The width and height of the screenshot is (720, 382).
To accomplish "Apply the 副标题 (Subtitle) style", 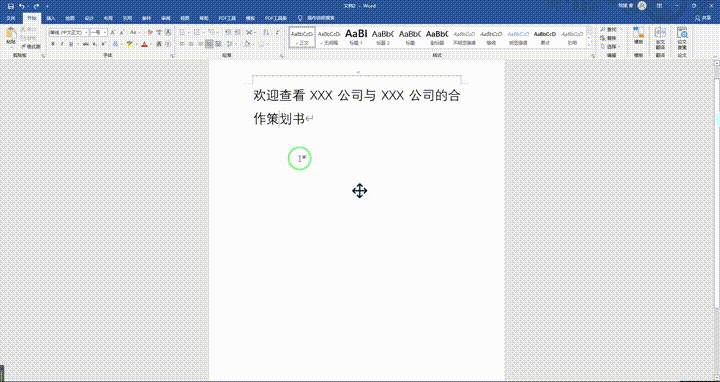I will pos(437,37).
